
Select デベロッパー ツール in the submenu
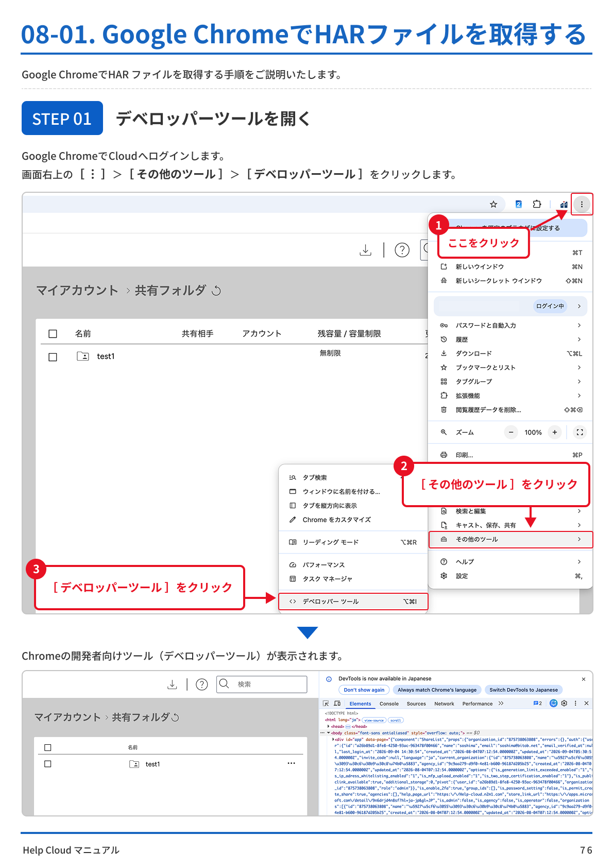353,602
